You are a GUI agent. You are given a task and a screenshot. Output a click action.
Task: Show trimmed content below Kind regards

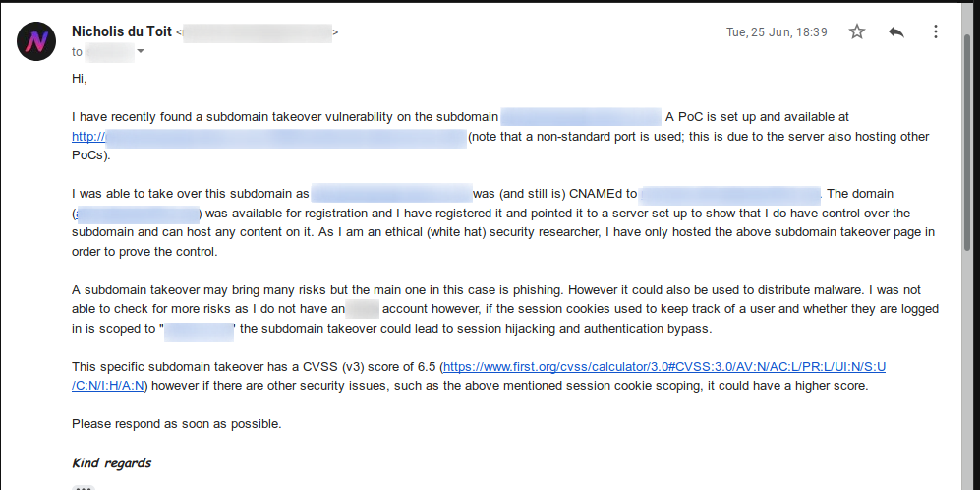(x=83, y=487)
